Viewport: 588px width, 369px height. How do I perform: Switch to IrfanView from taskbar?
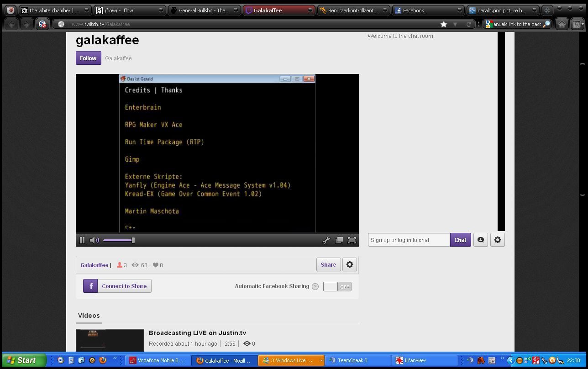point(425,360)
